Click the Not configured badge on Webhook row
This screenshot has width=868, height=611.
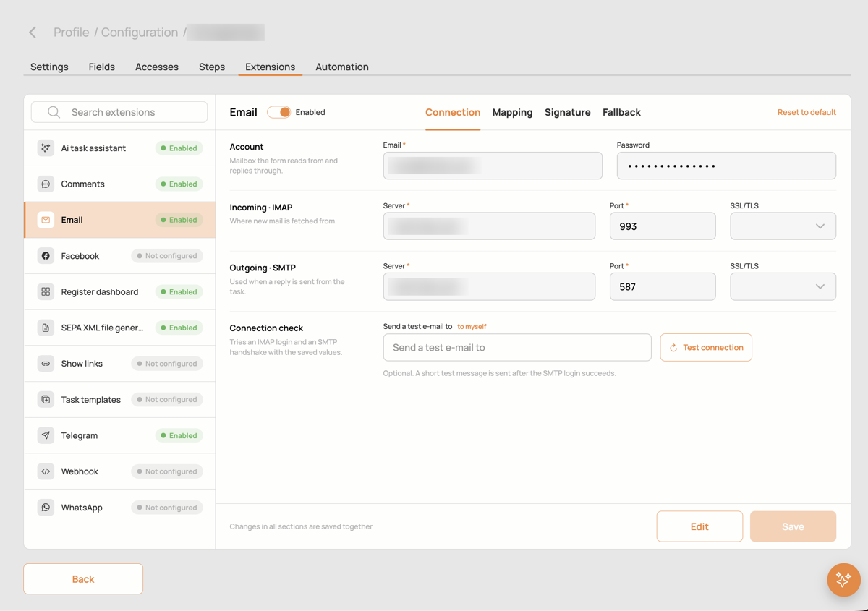point(166,471)
